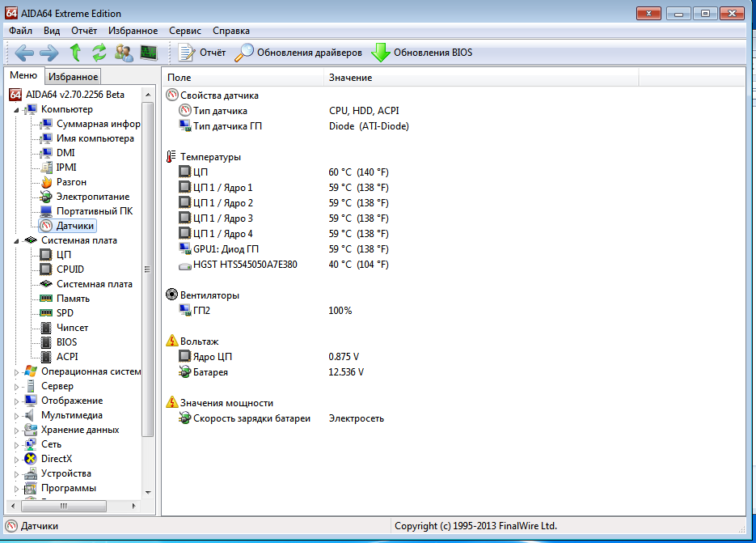The height and width of the screenshot is (543, 756).
Task: Open the Файл menu
Action: pyautogui.click(x=20, y=31)
